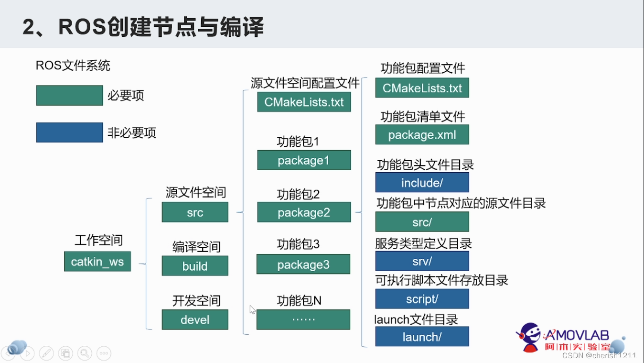Select the pen annotation tool
Image resolution: width=644 pixels, height=363 pixels.
[x=46, y=353]
